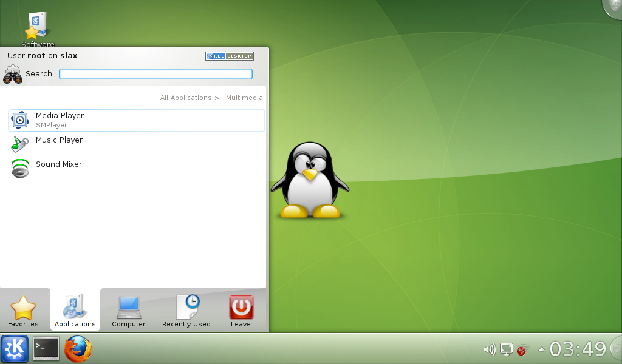Open the Multimedia category breadcrumb
Screen dimensions: 622x364
click(x=244, y=98)
